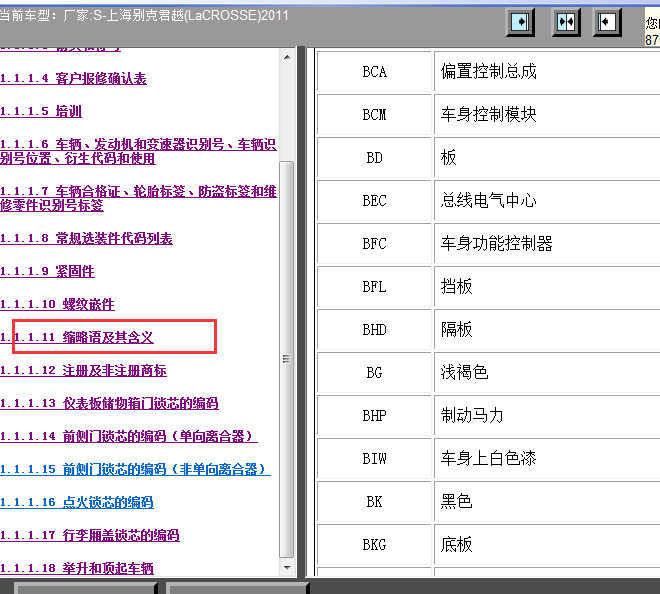Click the navigation list scroll up arrow
Image resolution: width=660 pixels, height=594 pixels.
287,57
